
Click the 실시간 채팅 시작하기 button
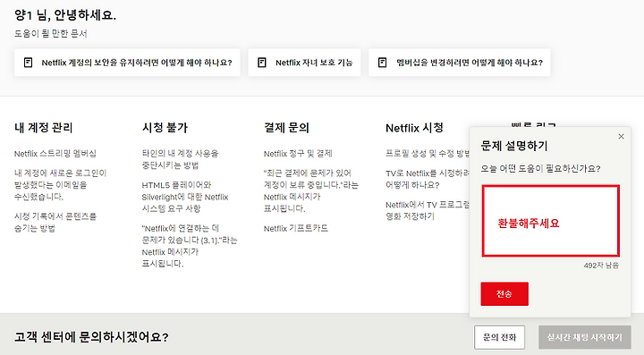tap(584, 337)
